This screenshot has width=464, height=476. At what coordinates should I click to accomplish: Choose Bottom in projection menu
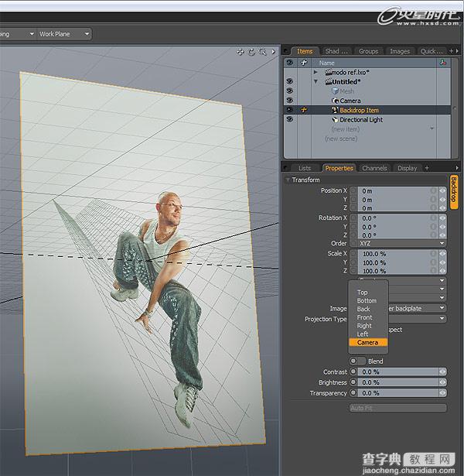[368, 300]
